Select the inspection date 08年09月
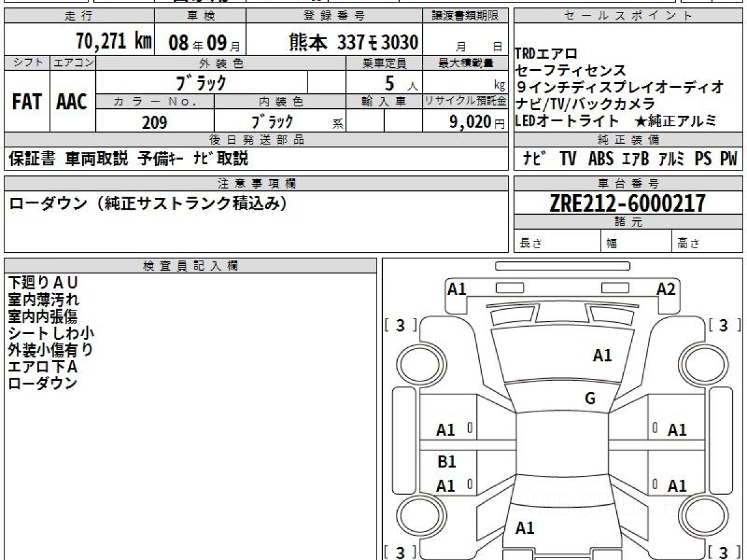The height and width of the screenshot is (560, 747). tap(205, 44)
